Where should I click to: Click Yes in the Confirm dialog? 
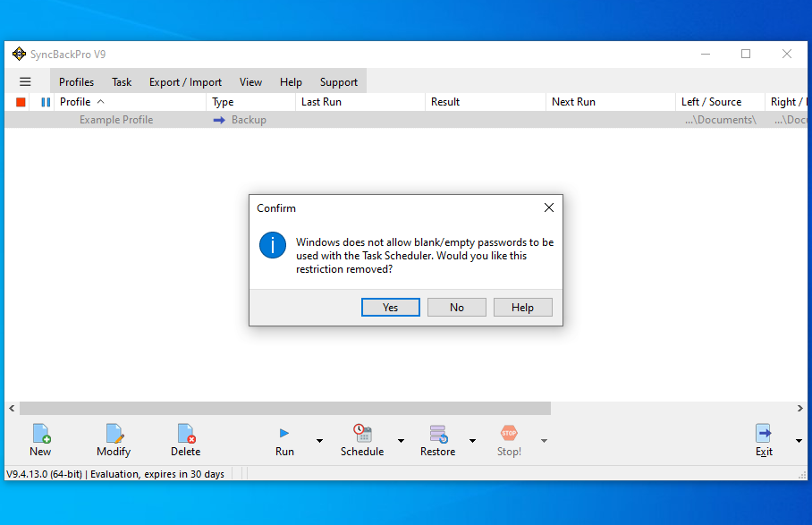pos(391,307)
